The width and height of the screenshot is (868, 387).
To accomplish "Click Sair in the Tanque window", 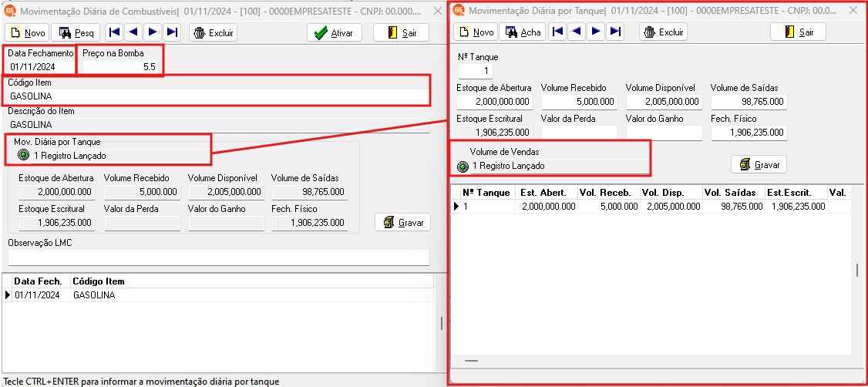I will tap(799, 32).
